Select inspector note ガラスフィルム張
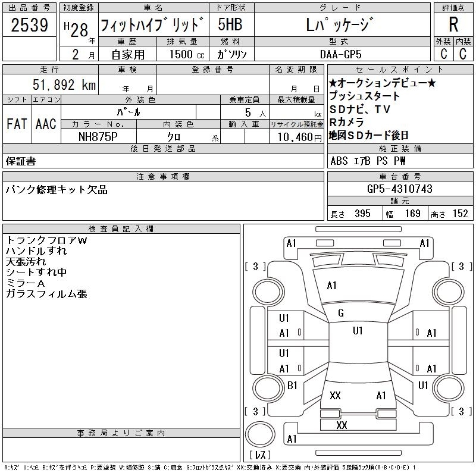This screenshot has height=476, width=476. [46, 293]
